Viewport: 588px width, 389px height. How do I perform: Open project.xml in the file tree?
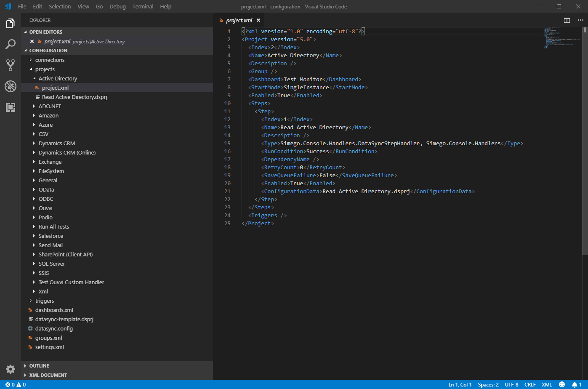coord(55,88)
